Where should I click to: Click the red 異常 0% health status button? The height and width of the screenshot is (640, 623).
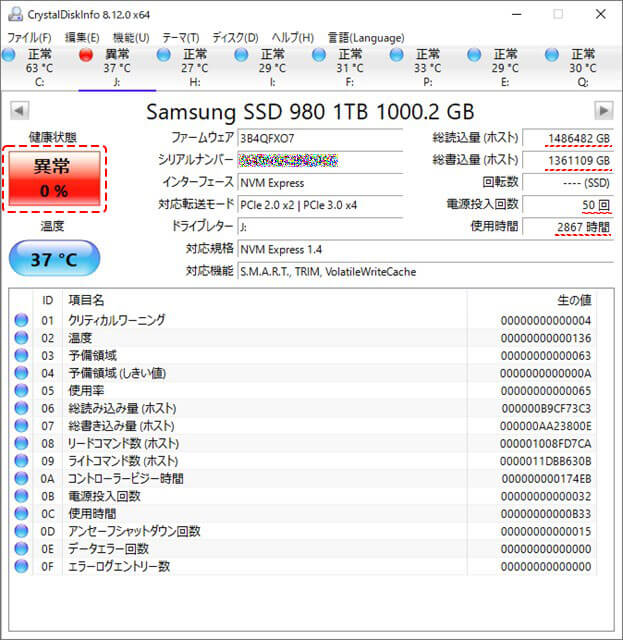pyautogui.click(x=54, y=179)
